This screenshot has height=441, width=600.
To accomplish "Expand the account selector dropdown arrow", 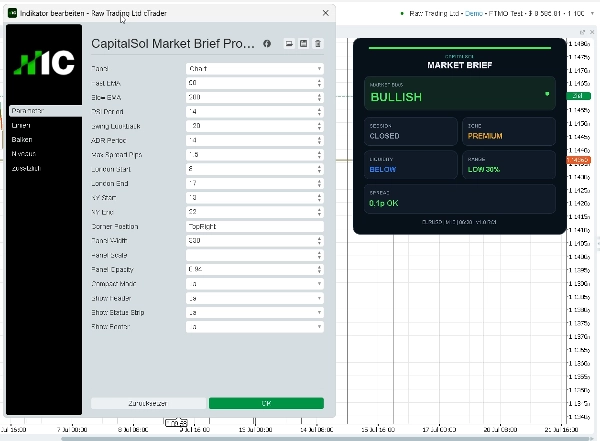I will coord(592,13).
